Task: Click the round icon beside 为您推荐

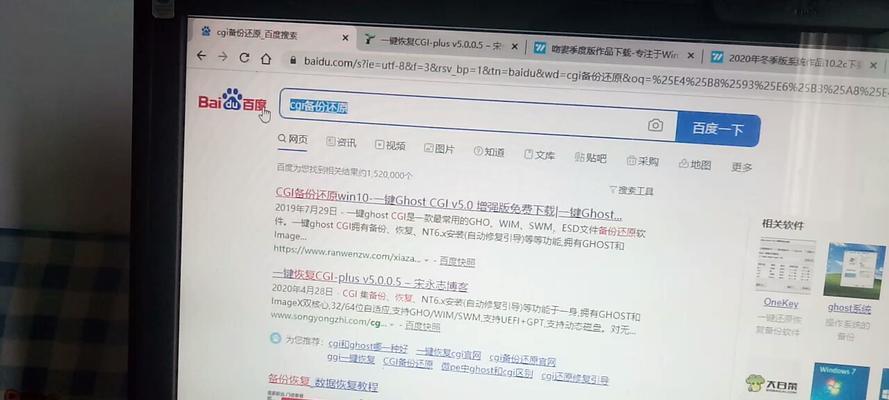Action: 276,338
